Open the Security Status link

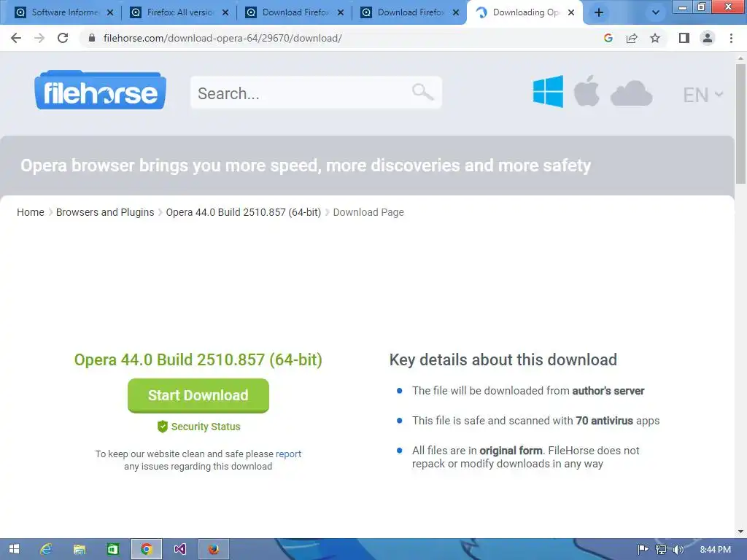(x=206, y=427)
